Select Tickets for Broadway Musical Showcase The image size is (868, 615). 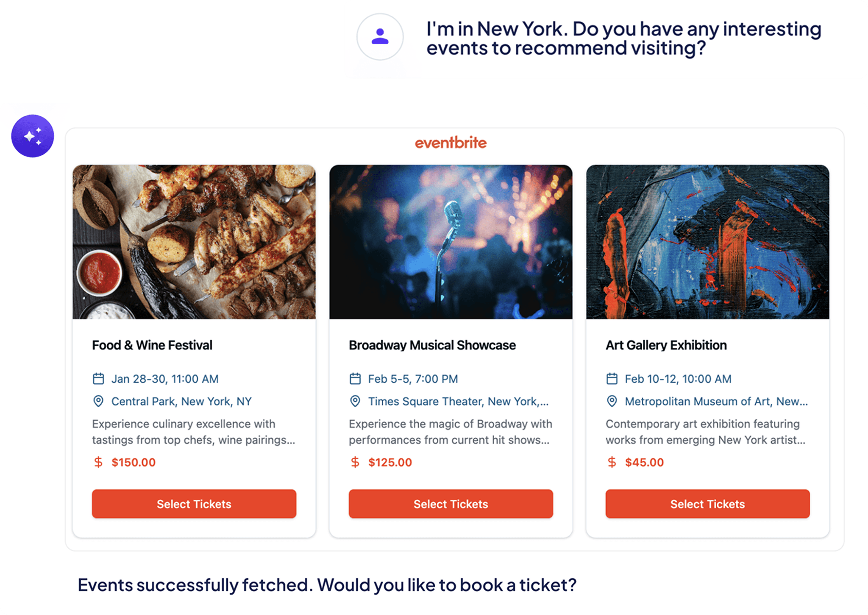point(451,504)
